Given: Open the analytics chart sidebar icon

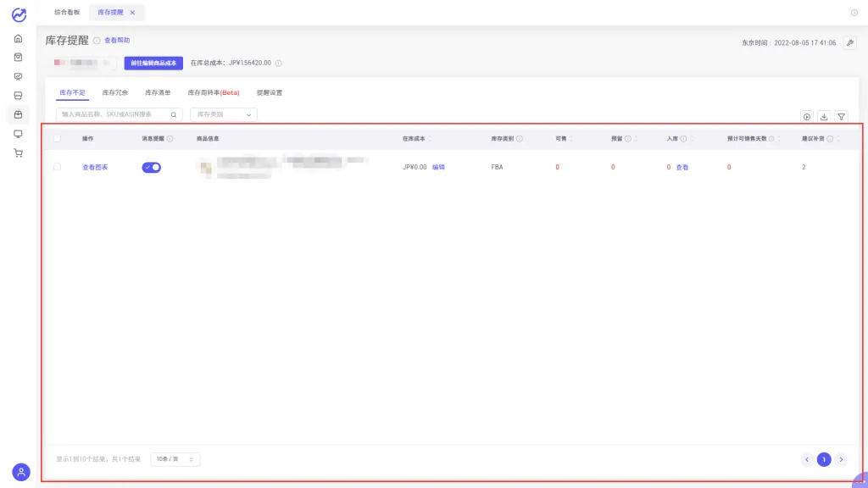Looking at the screenshot, I should [x=19, y=76].
